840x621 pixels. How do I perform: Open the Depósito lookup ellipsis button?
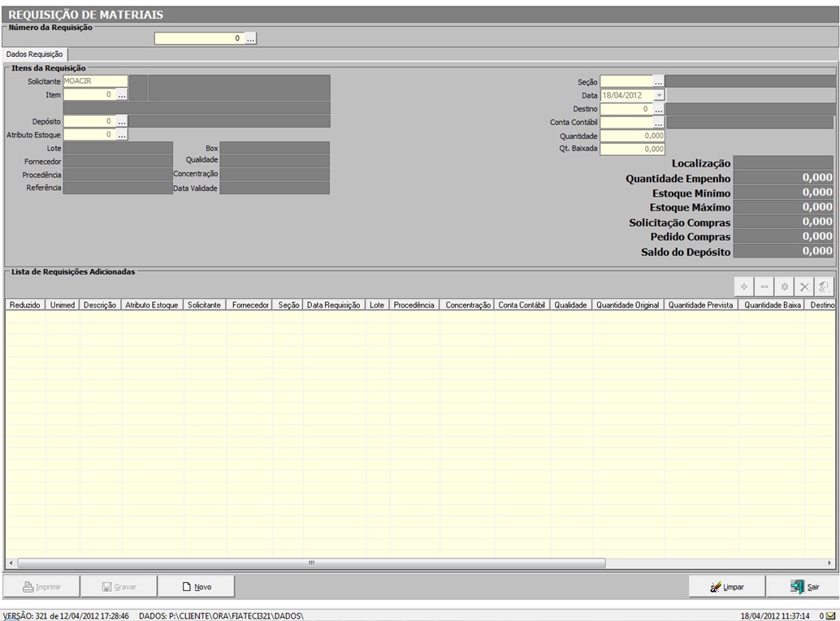[122, 121]
